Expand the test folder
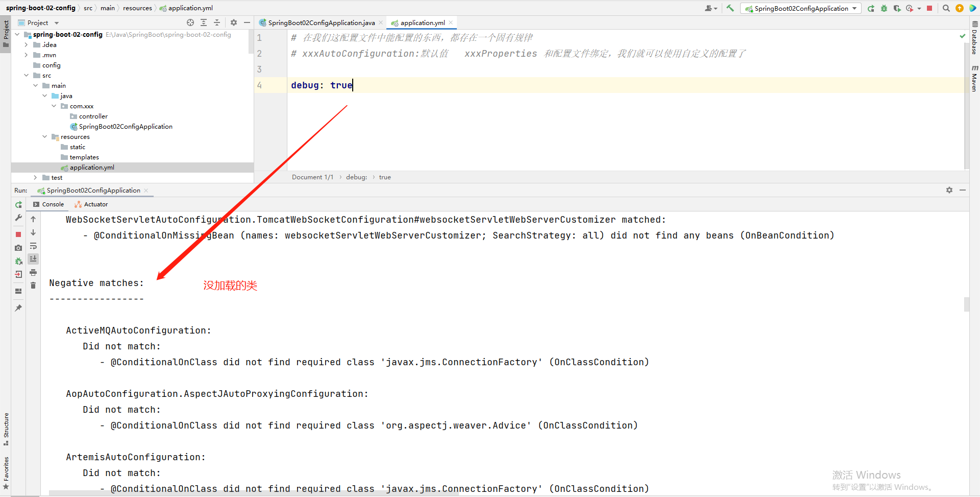The height and width of the screenshot is (497, 980). (35, 178)
